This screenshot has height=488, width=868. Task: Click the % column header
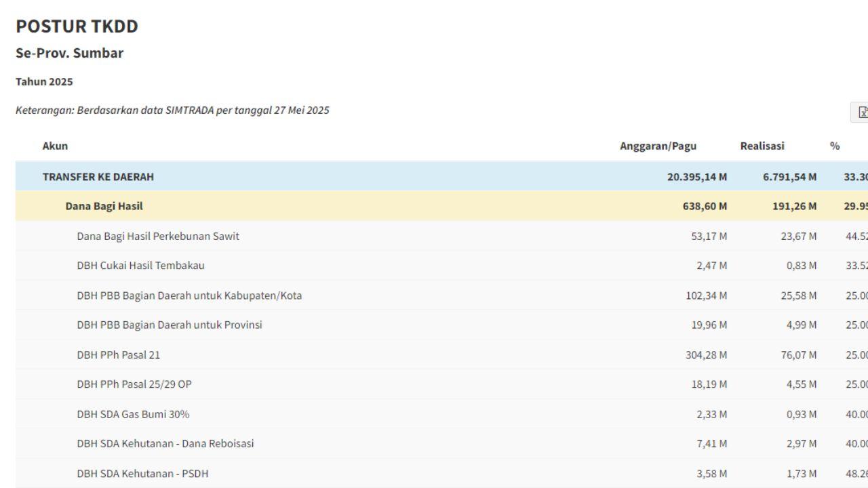(835, 146)
